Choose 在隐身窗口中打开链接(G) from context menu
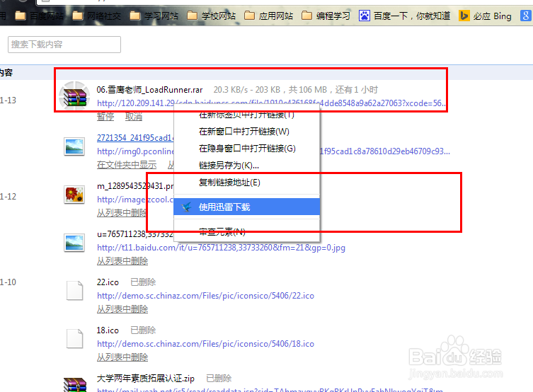 247,149
